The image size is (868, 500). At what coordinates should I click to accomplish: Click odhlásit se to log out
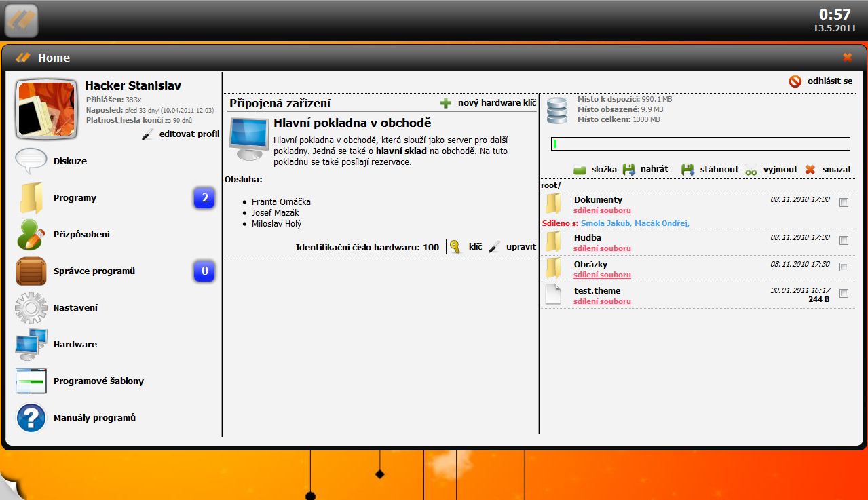(829, 81)
